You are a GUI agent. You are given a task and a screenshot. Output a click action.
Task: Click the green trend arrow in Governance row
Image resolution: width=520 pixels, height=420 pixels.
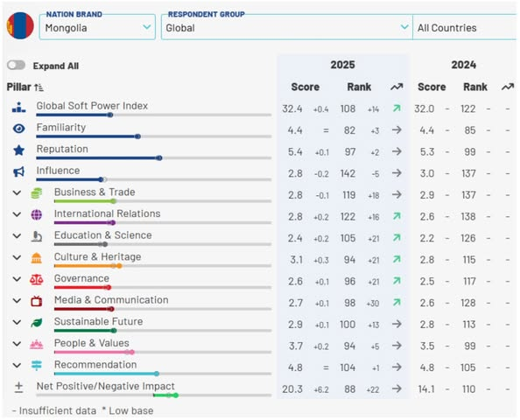397,281
